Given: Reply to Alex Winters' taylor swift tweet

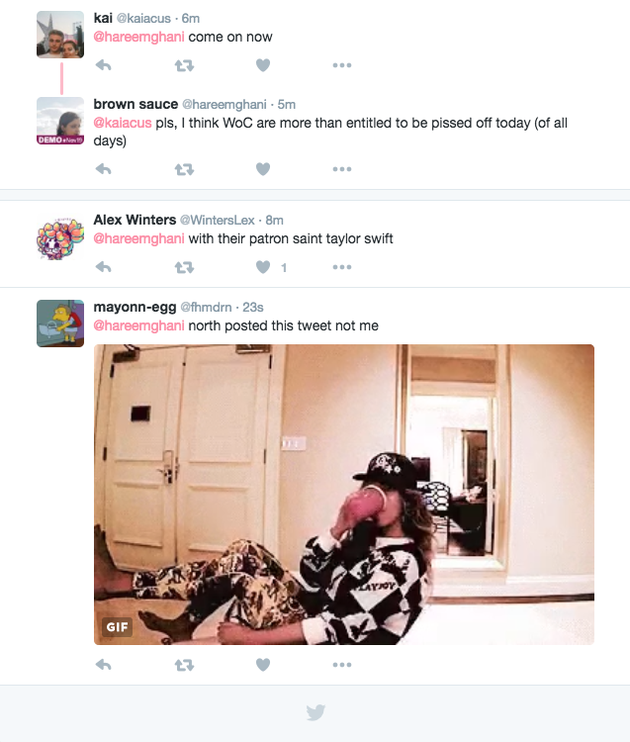Looking at the screenshot, I should pos(103,267).
